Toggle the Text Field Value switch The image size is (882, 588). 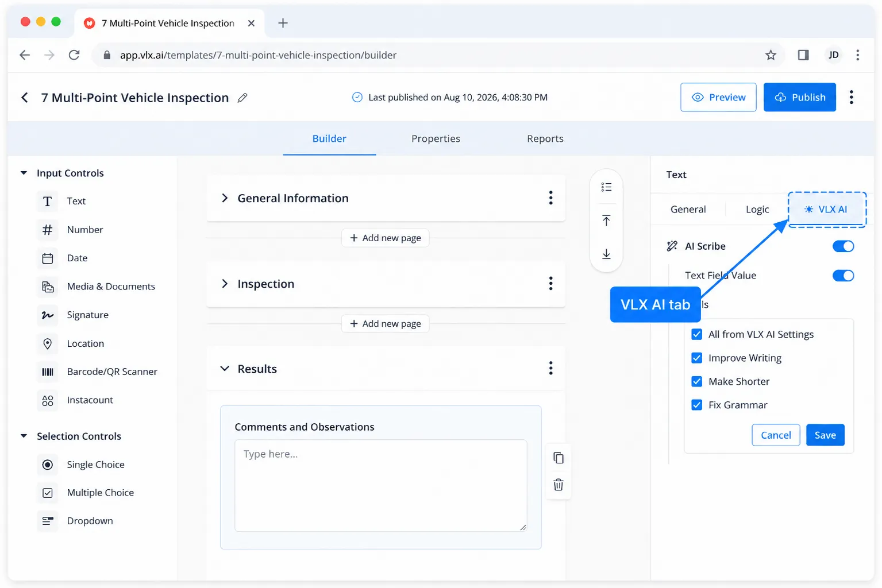pos(843,276)
